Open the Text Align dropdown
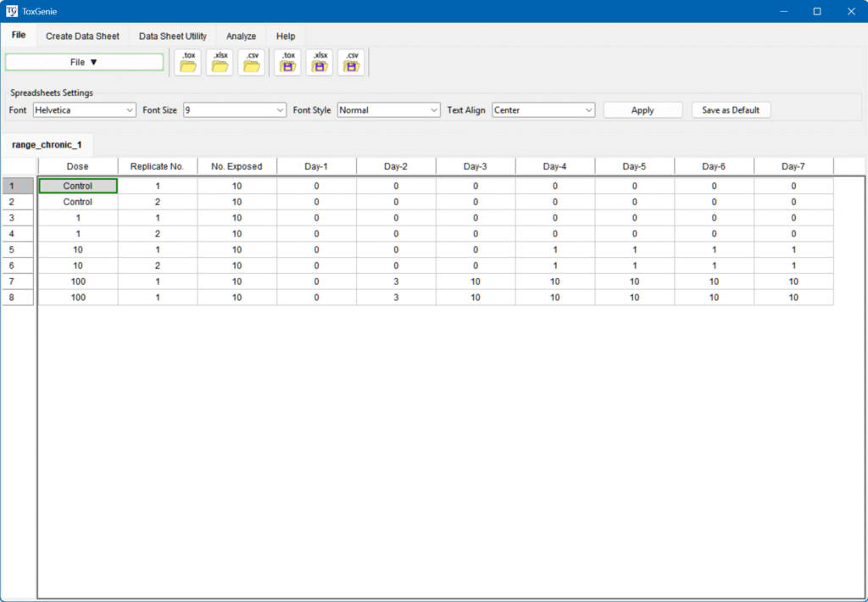The image size is (868, 602). click(543, 110)
